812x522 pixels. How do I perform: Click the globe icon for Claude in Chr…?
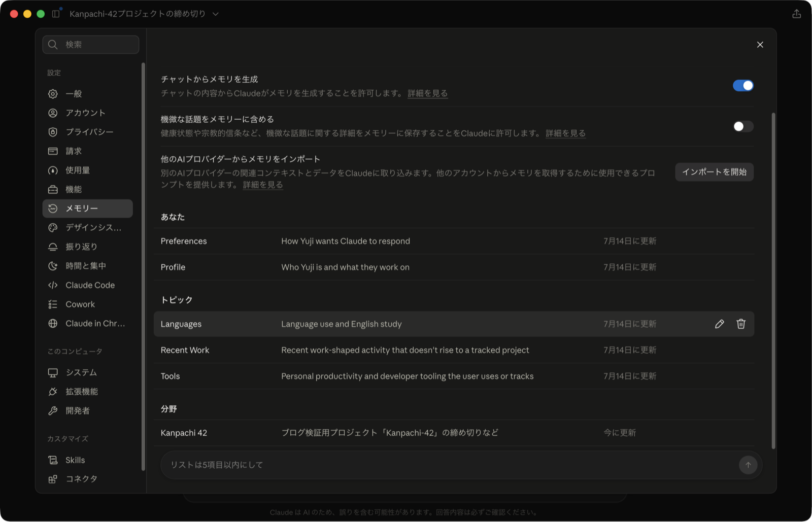pyautogui.click(x=53, y=323)
